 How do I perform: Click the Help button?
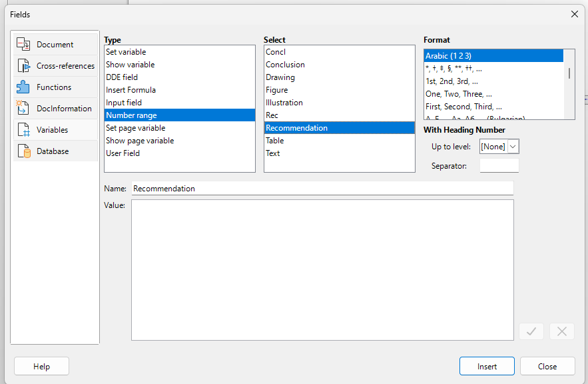pyautogui.click(x=42, y=367)
